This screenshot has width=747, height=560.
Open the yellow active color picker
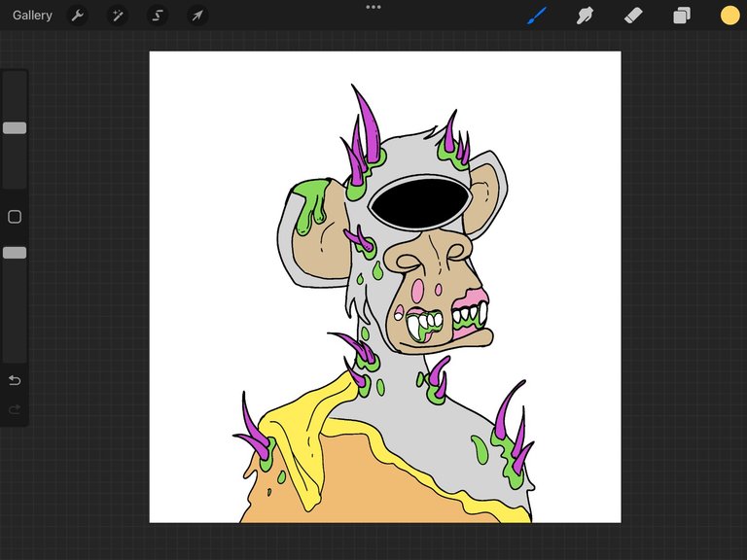(729, 16)
